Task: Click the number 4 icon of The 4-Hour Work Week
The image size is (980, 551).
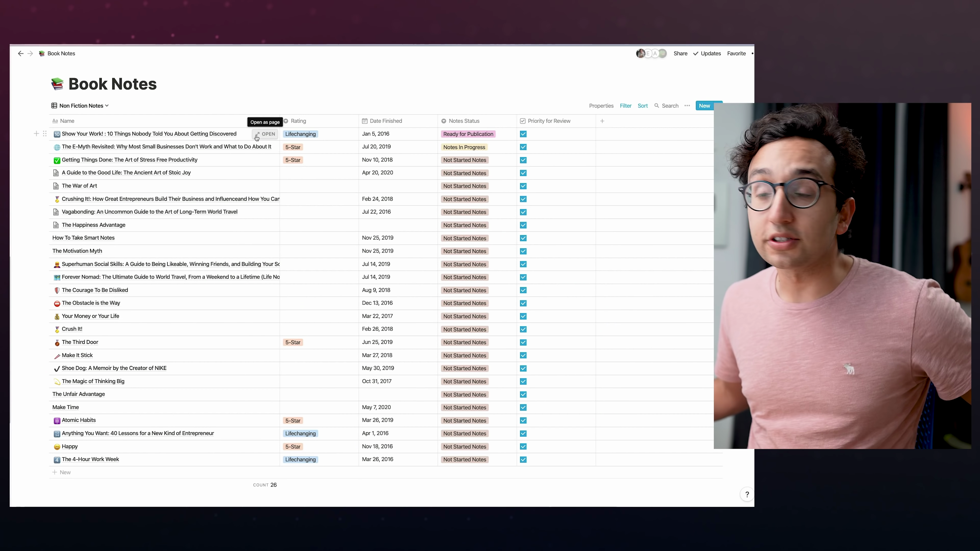Action: pyautogui.click(x=57, y=460)
